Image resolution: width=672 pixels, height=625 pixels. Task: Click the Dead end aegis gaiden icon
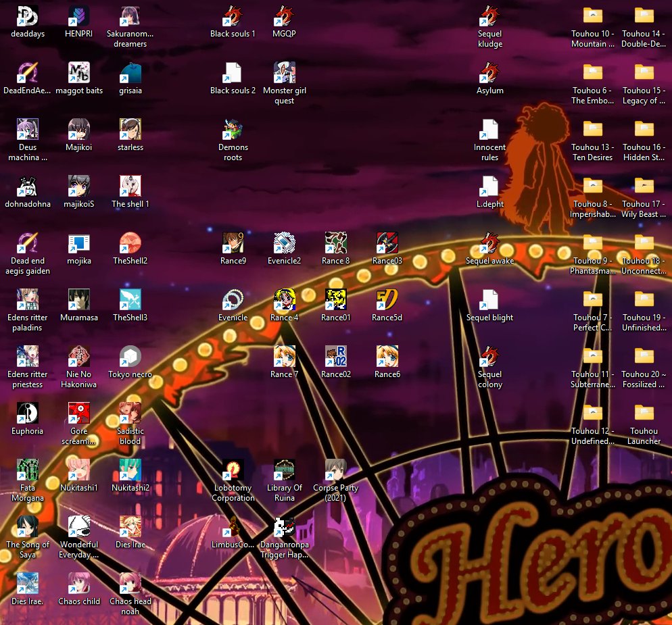tap(28, 243)
